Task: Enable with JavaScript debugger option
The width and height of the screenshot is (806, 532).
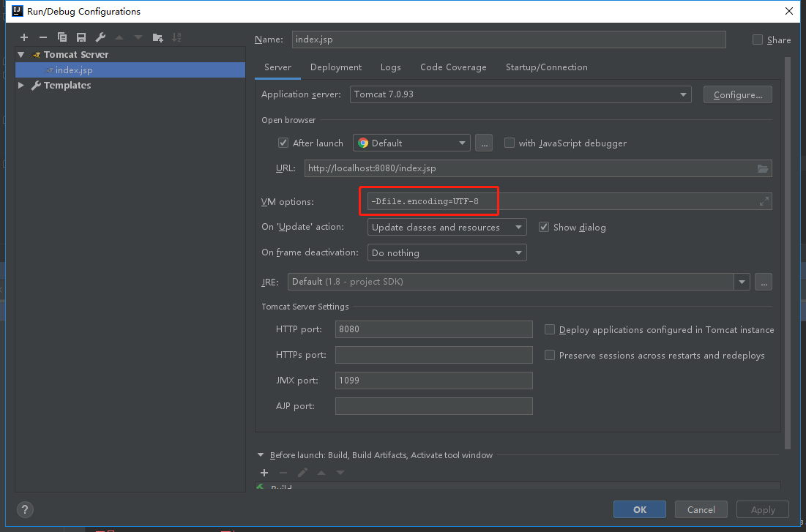Action: click(510, 143)
